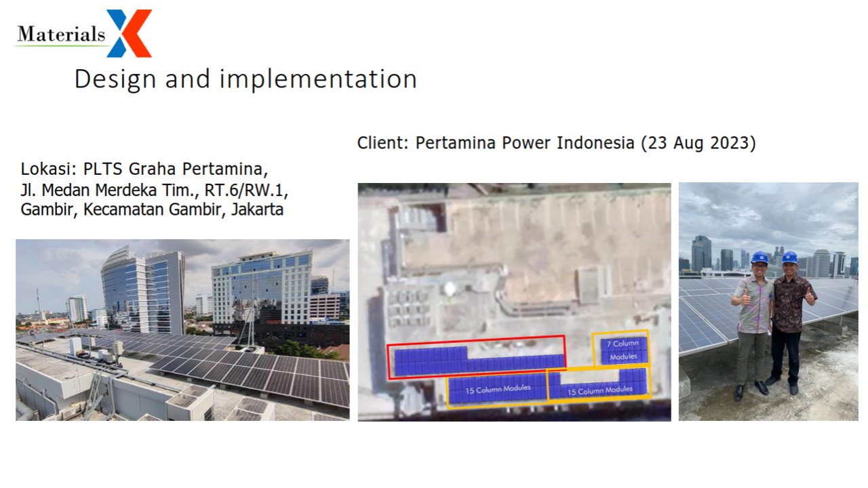868x488 pixels.
Task: Click the right '15 Column Modules' label
Action: [x=600, y=390]
